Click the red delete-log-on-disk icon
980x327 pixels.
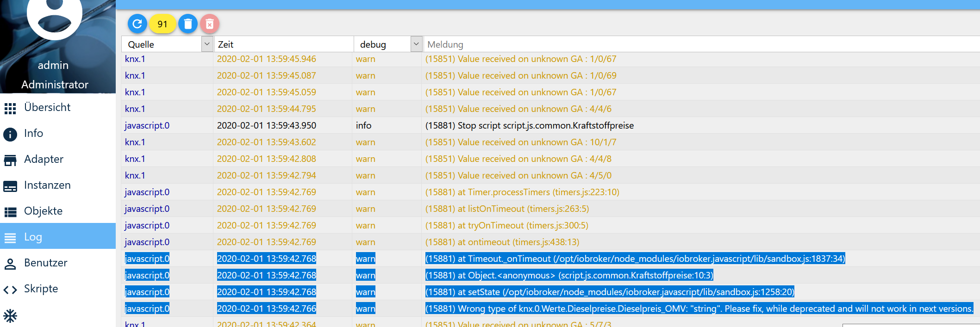point(210,24)
